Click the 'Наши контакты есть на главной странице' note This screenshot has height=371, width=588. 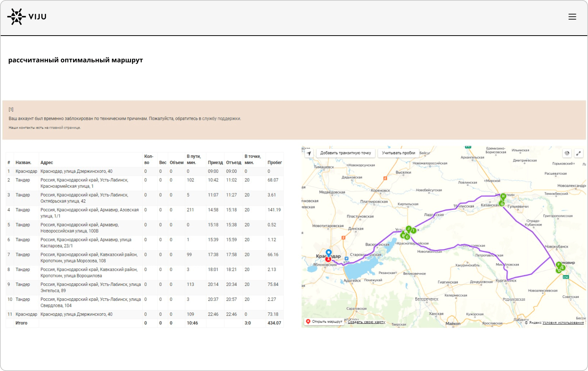(45, 128)
